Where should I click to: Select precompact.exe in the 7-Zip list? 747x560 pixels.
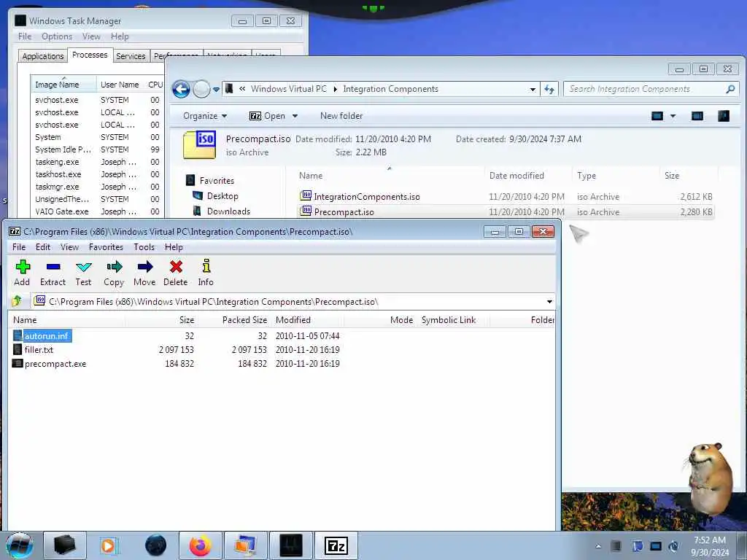[55, 364]
